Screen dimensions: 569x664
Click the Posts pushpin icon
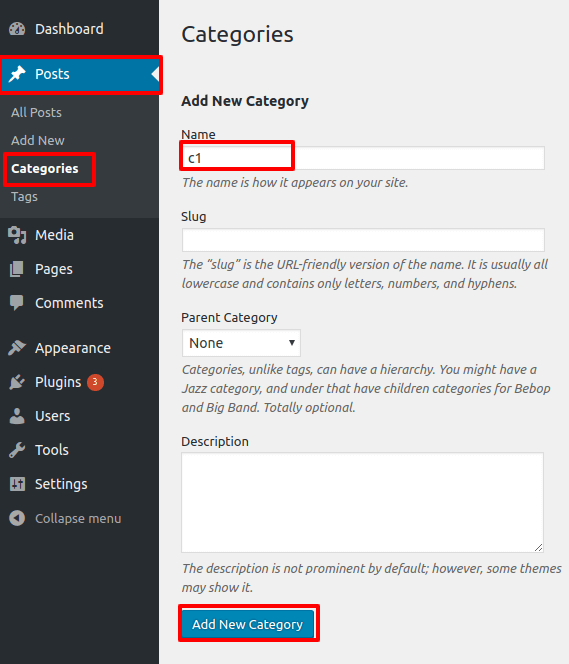click(17, 74)
